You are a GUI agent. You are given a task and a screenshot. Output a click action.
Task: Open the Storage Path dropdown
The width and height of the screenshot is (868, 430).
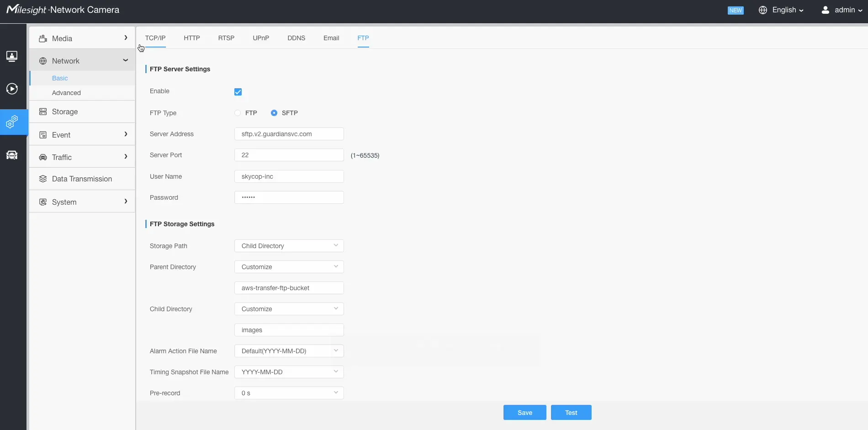[x=289, y=245]
